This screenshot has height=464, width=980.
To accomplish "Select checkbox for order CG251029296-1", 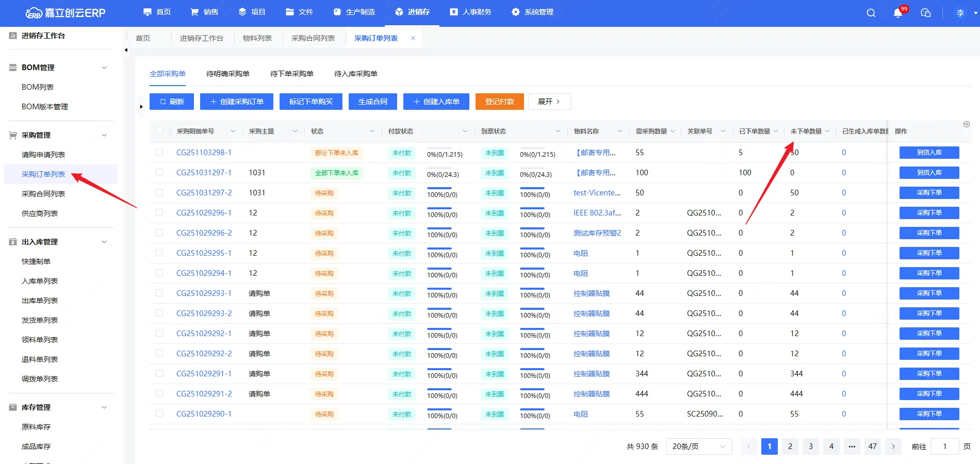I will click(159, 213).
